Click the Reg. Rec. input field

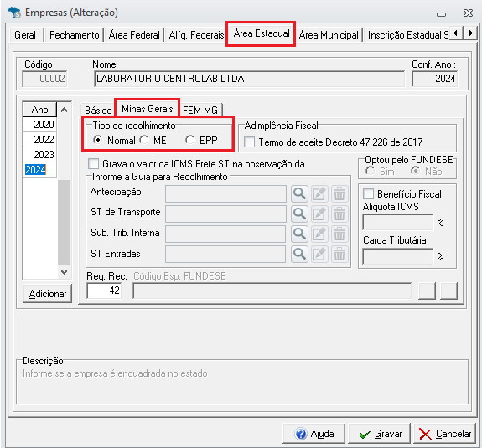[x=104, y=291]
